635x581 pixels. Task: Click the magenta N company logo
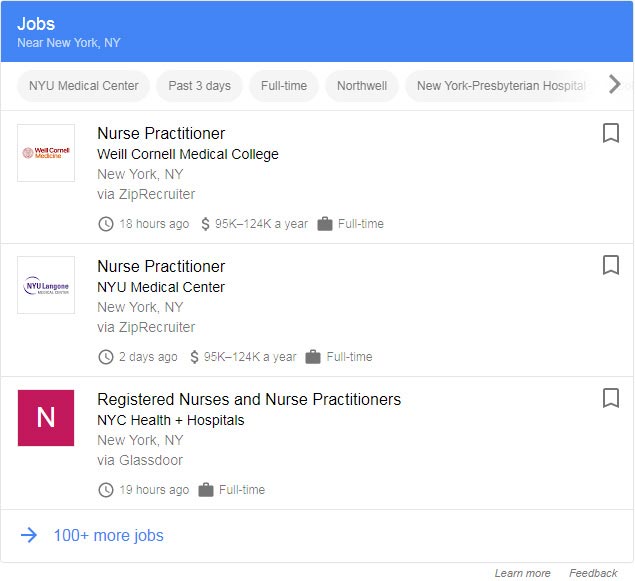(x=46, y=418)
